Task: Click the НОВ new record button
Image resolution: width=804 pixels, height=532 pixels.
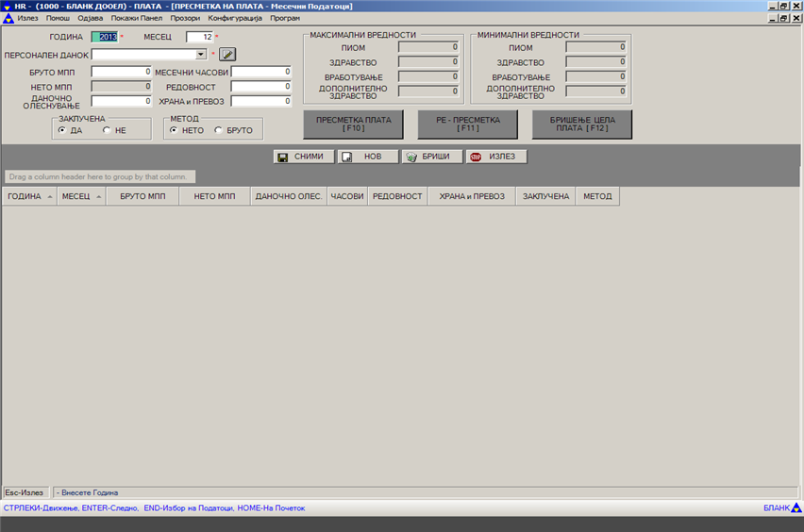Action: coord(367,157)
